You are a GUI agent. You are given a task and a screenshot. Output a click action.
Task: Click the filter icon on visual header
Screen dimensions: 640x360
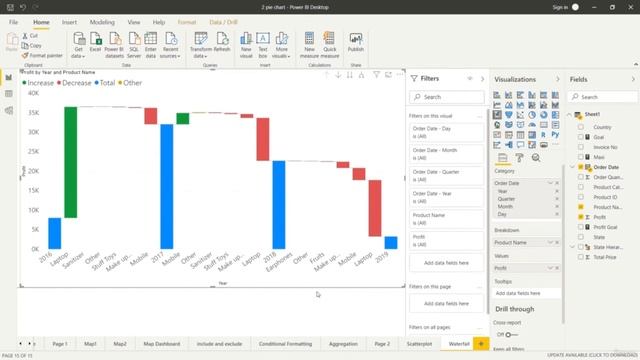tap(376, 75)
